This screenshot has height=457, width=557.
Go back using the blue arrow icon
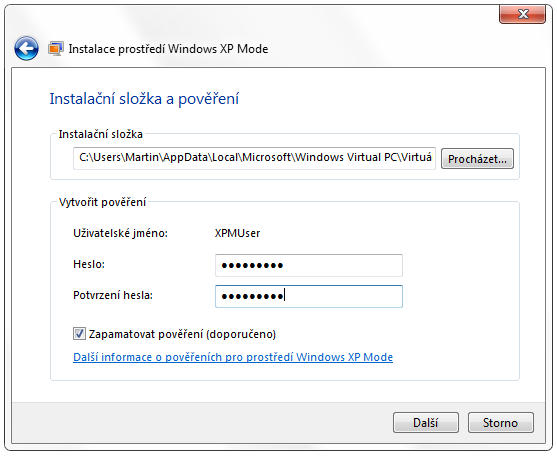[x=26, y=48]
